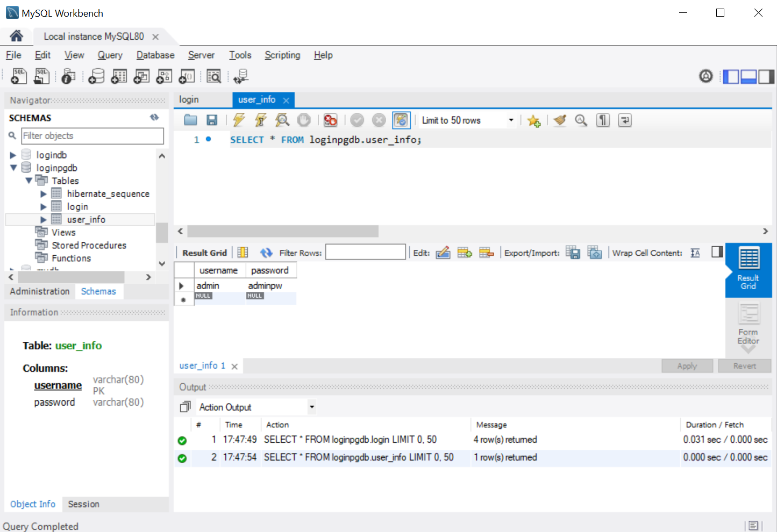
Task: Open the Table Data Search icon
Action: click(x=213, y=76)
